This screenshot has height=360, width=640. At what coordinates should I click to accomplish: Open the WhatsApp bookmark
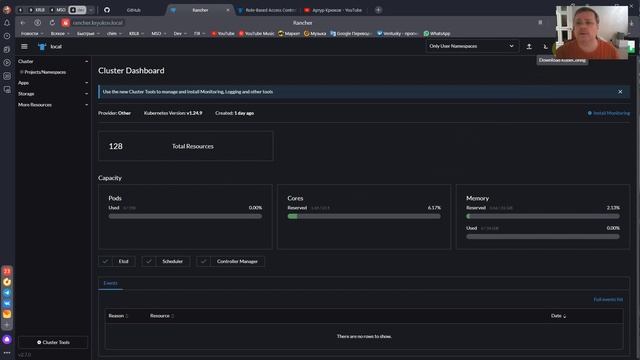point(437,33)
